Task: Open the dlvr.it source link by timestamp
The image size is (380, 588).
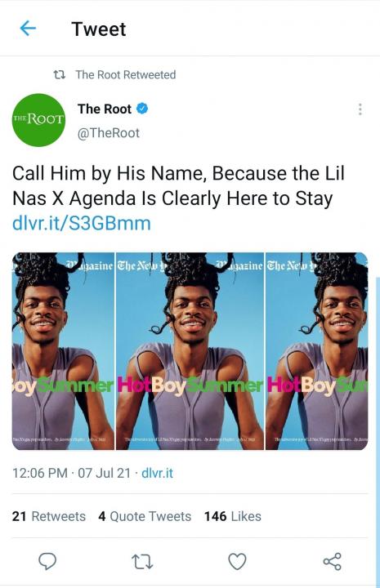Action: (157, 473)
